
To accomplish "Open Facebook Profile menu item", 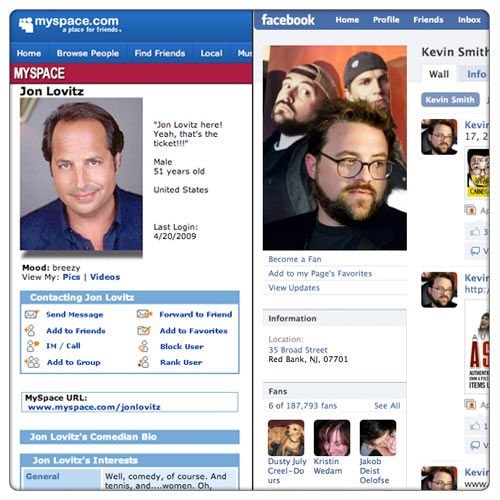I will [x=386, y=20].
